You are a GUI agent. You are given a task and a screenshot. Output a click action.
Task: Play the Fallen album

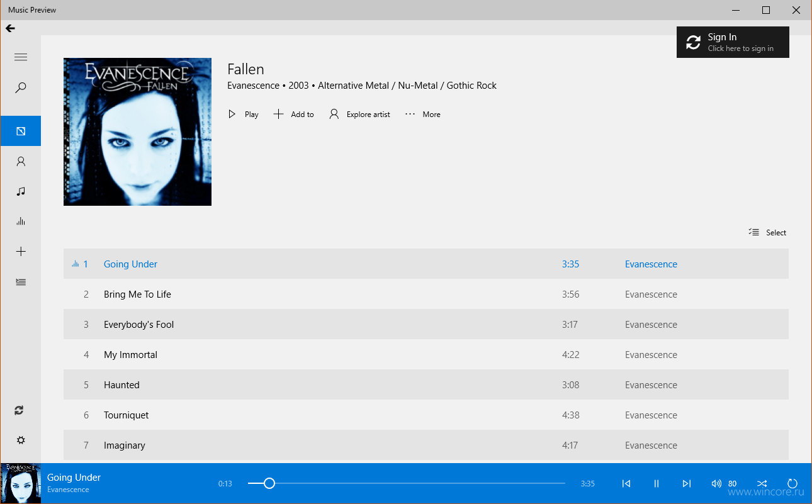point(244,115)
